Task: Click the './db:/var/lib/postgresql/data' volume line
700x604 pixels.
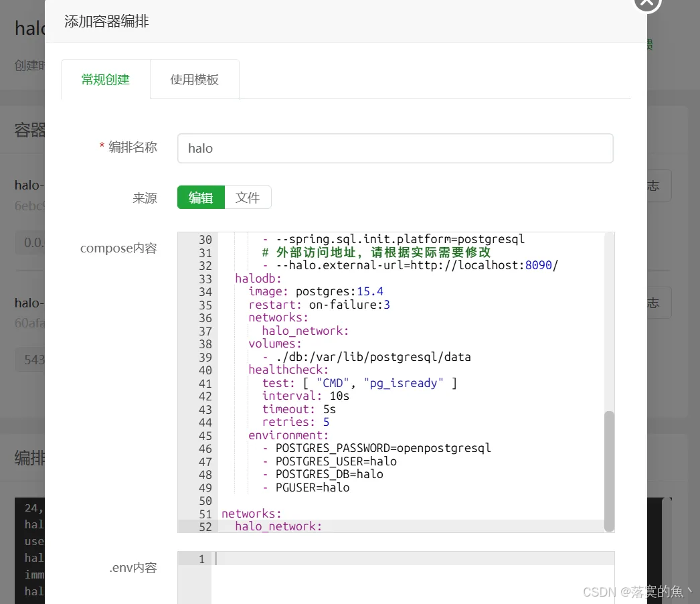Action: [x=366, y=357]
